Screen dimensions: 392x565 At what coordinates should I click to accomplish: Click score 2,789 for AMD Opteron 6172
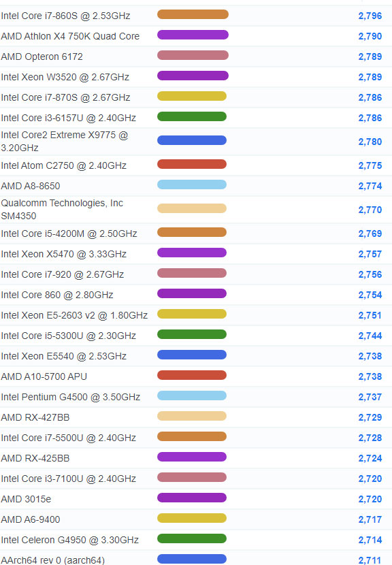tap(370, 56)
